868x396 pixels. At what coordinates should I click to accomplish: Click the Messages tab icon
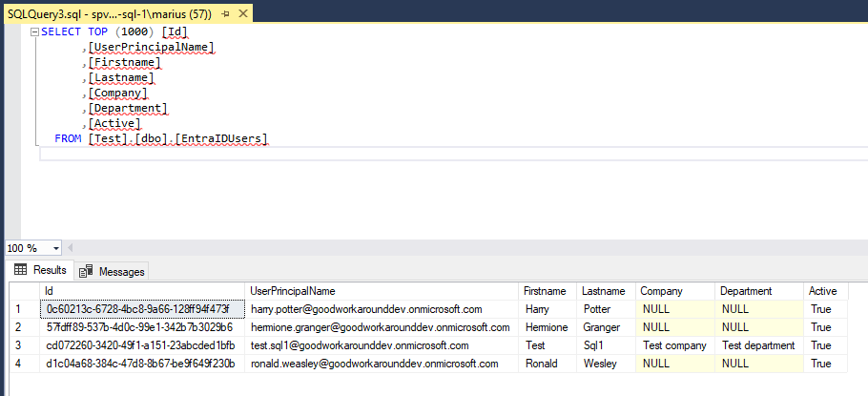86,272
